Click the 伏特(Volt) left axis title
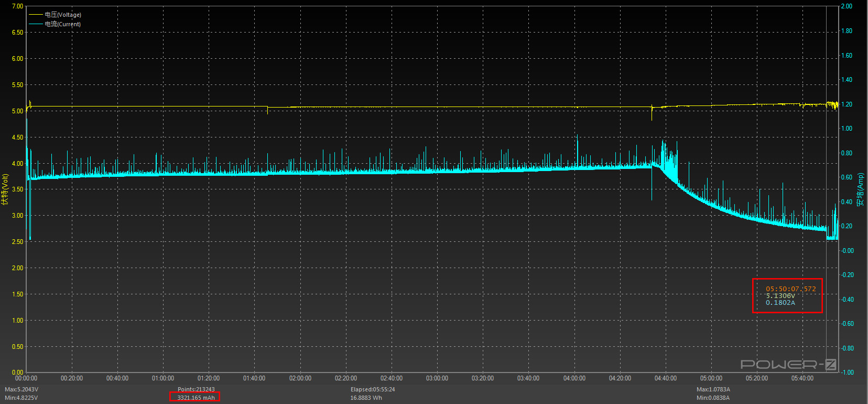 click(5, 189)
